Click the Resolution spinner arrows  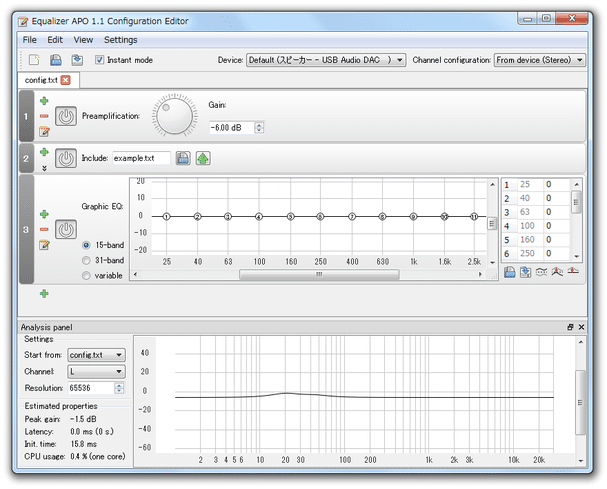point(119,388)
